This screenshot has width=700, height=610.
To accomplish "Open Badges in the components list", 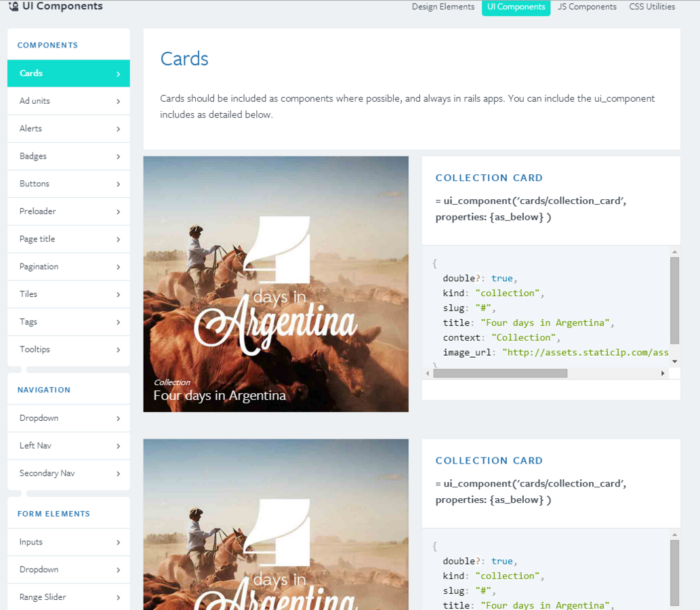I will [68, 157].
